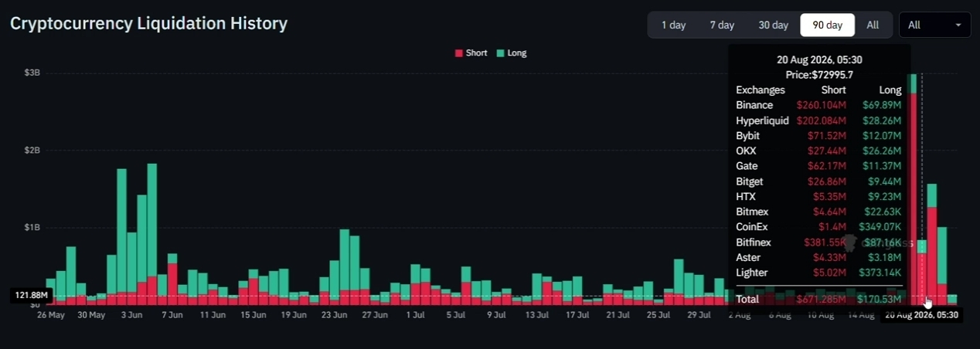This screenshot has height=349, width=980.
Task: Click the Aster row in tooltip
Action: click(x=818, y=257)
